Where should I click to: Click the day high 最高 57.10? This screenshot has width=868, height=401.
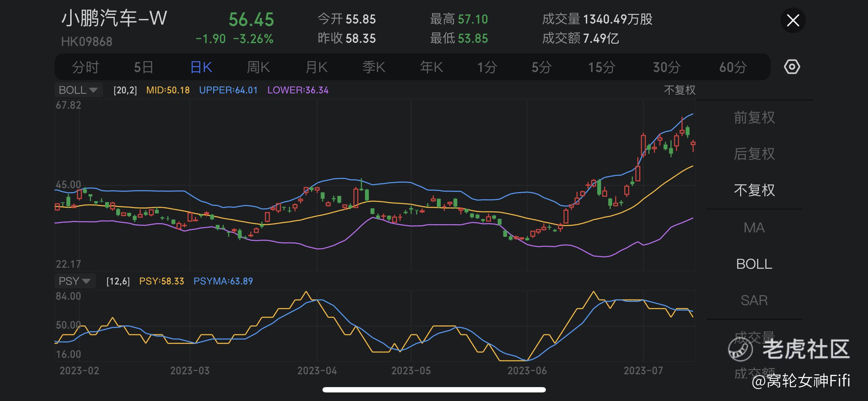[459, 19]
